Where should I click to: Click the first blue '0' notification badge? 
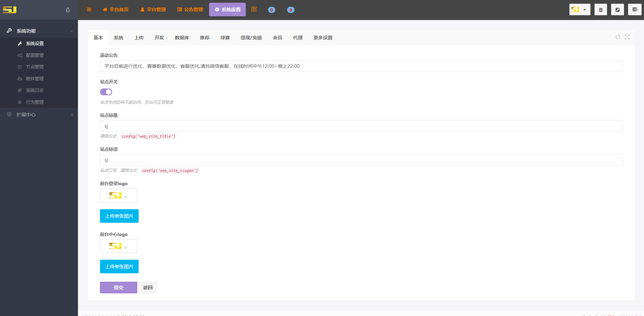[271, 10]
